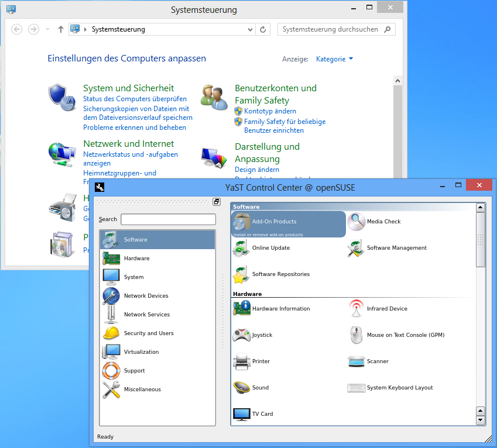497x448 pixels.
Task: Open System Keyboard Layout icon
Action: point(357,388)
